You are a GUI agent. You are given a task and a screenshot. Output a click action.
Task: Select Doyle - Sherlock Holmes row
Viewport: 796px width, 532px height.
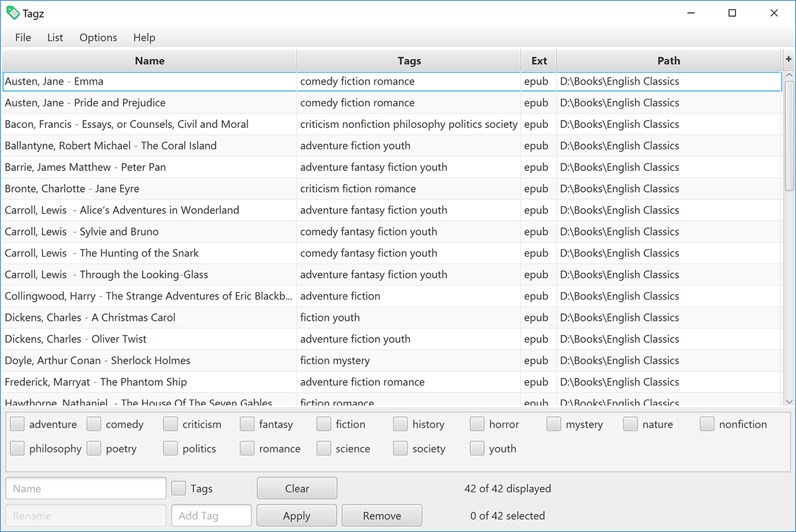coord(392,360)
